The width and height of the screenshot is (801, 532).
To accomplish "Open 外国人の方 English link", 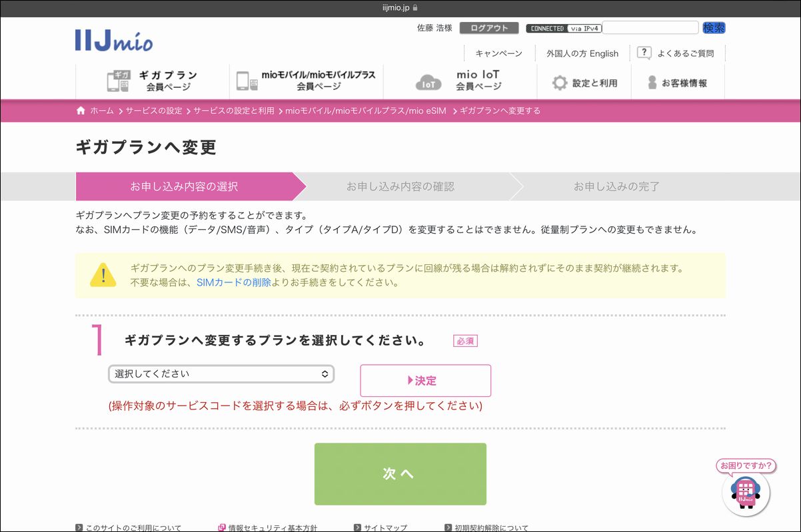I will click(x=582, y=53).
